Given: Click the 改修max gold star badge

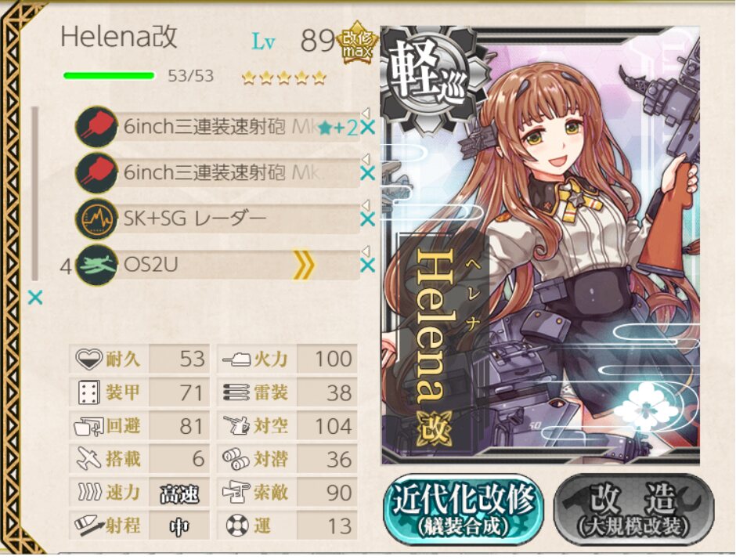Looking at the screenshot, I should (x=357, y=43).
